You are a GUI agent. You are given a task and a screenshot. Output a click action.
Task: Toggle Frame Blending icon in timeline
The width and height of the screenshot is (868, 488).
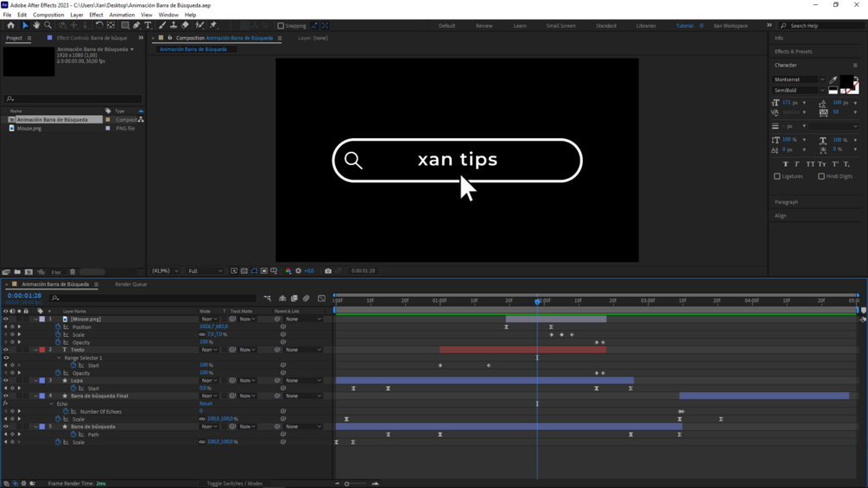coord(294,298)
